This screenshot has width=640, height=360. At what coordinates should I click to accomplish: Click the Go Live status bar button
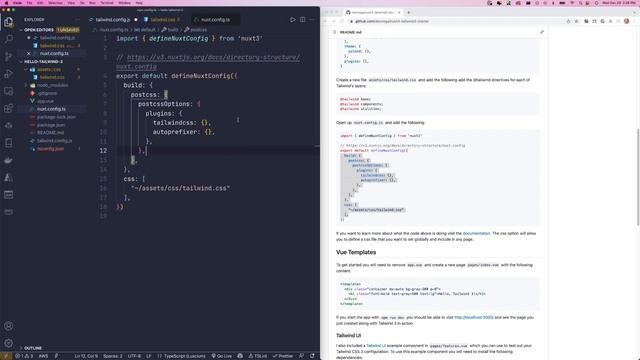click(222, 356)
